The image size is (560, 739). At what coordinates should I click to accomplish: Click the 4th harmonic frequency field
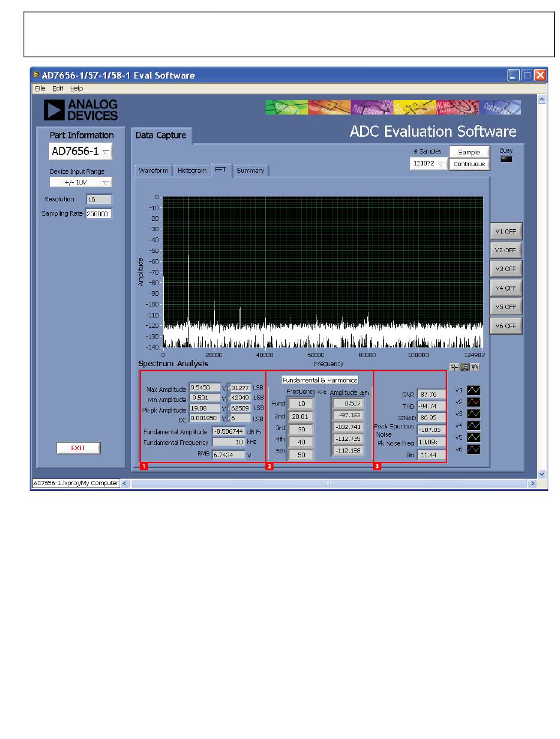[301, 443]
